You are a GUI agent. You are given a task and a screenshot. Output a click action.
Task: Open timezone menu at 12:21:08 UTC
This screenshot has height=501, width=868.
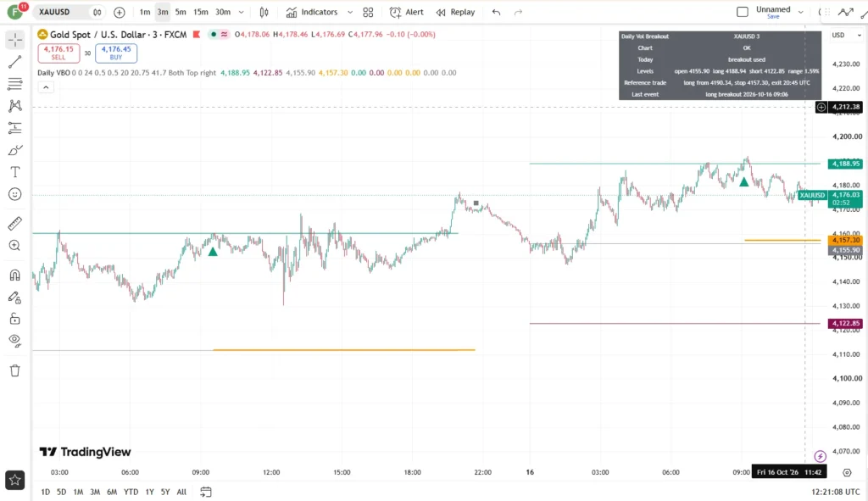click(x=836, y=492)
